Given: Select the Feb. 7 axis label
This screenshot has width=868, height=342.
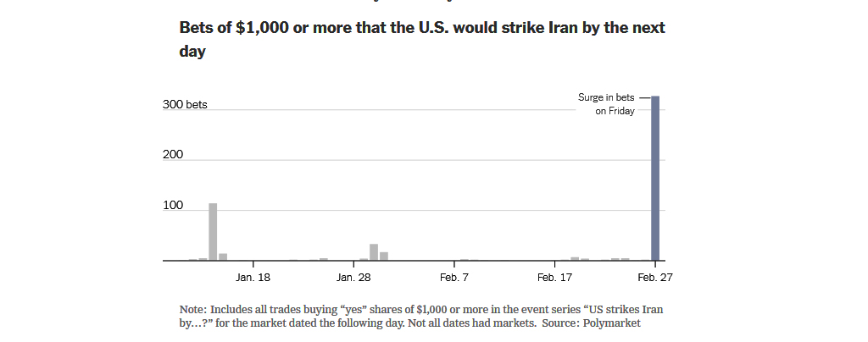Looking at the screenshot, I should pos(454,278).
